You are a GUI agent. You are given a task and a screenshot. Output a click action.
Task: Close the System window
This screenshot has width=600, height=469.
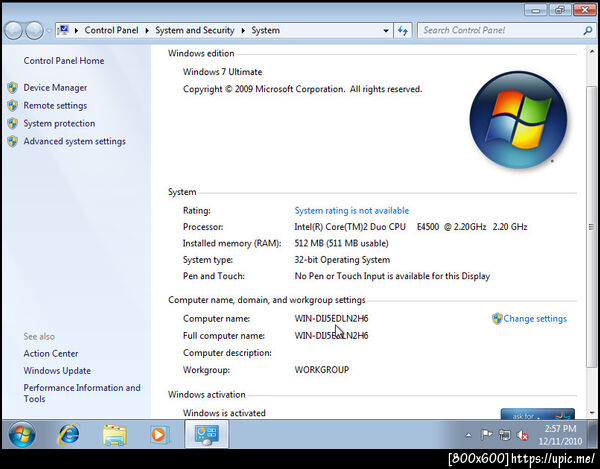pyautogui.click(x=585, y=10)
